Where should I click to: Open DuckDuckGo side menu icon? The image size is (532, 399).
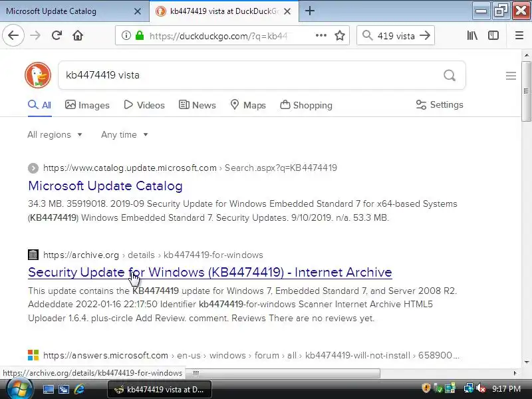click(511, 75)
